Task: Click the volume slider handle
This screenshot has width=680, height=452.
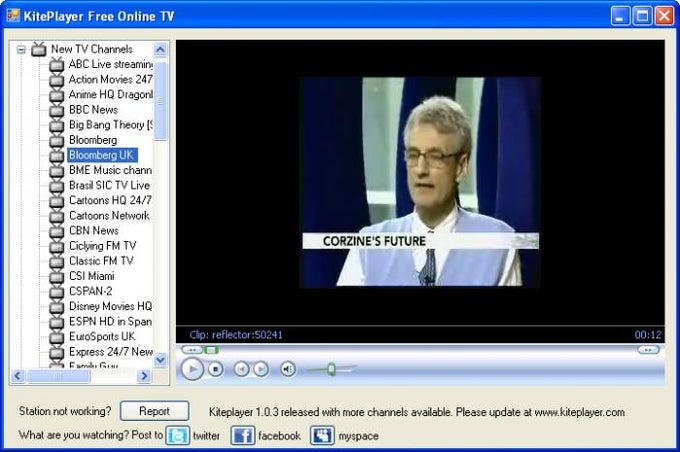Action: point(331,369)
